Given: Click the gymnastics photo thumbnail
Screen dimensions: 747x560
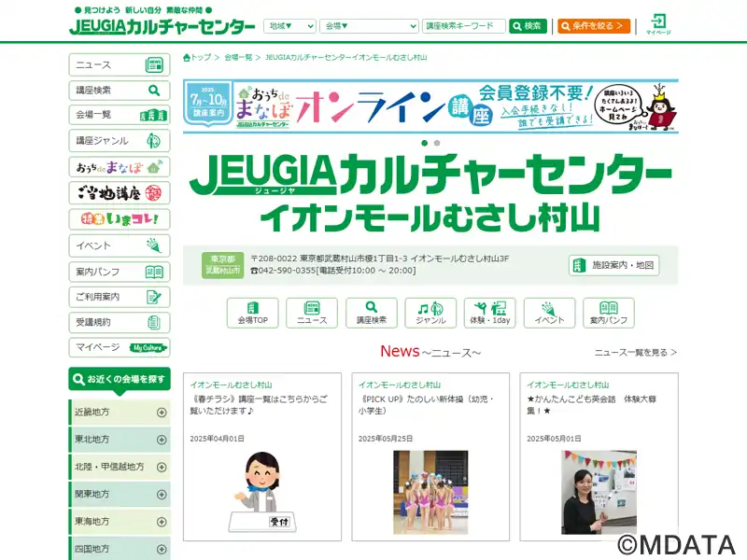Looking at the screenshot, I should tap(430, 493).
